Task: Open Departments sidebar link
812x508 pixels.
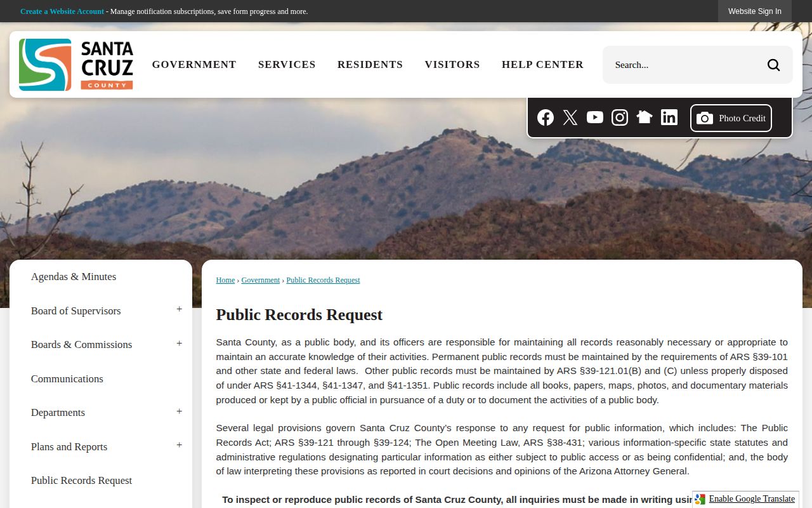Action: click(58, 413)
